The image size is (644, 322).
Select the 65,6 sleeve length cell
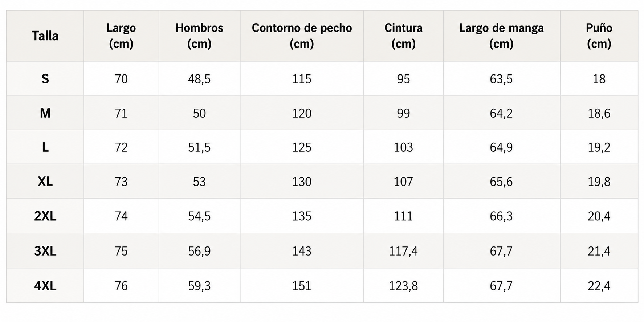click(x=501, y=181)
